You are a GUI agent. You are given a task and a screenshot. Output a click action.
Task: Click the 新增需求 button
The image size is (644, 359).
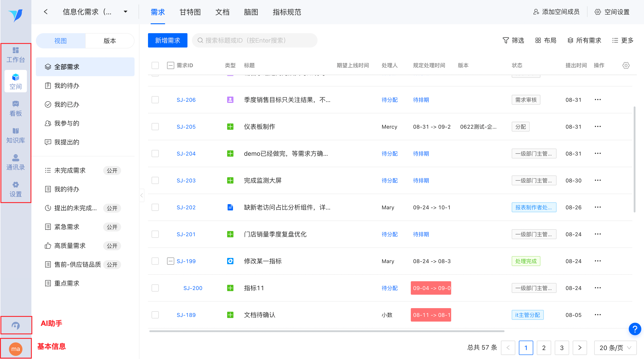click(x=168, y=41)
